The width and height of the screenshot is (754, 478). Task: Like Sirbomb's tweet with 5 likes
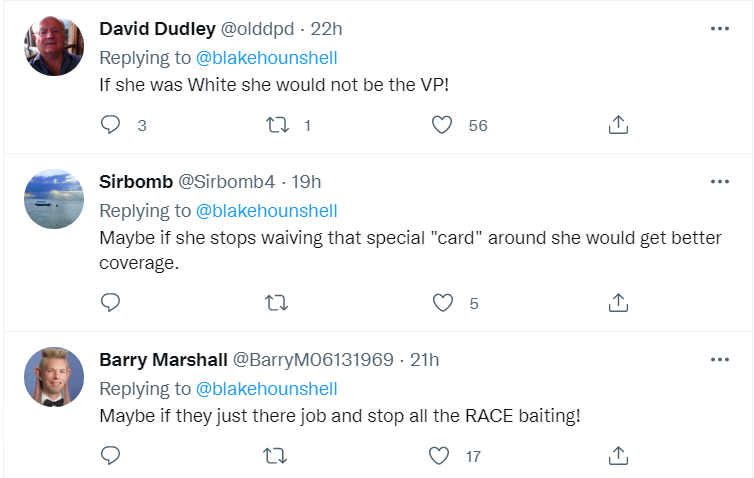441,302
